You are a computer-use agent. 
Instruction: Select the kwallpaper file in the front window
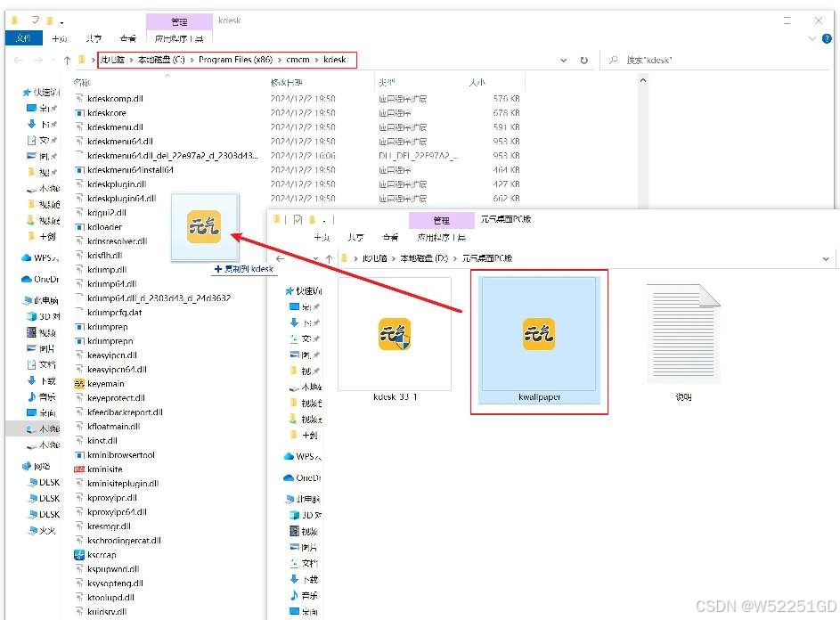click(x=539, y=340)
